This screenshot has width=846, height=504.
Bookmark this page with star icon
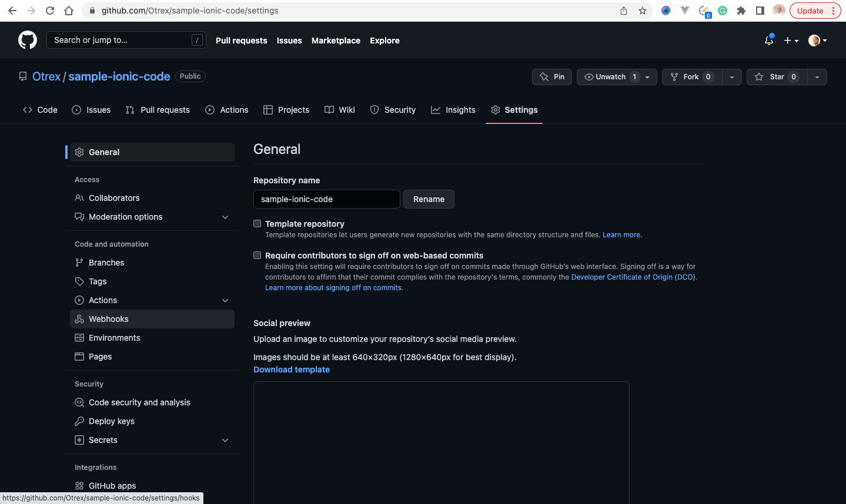tap(643, 11)
